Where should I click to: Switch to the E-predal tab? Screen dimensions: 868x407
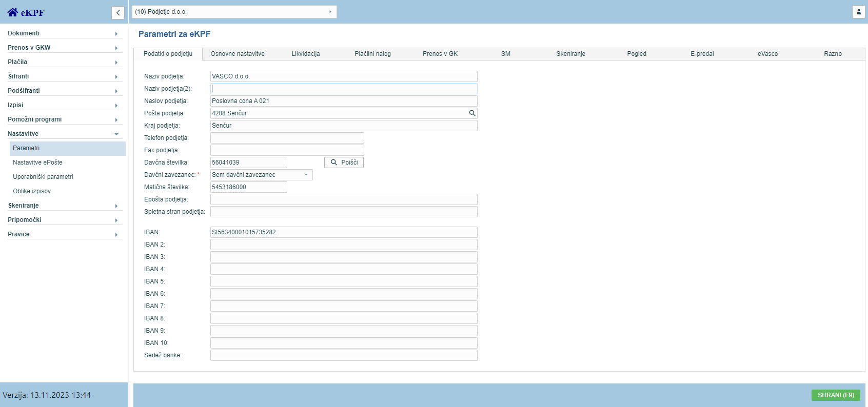click(702, 54)
